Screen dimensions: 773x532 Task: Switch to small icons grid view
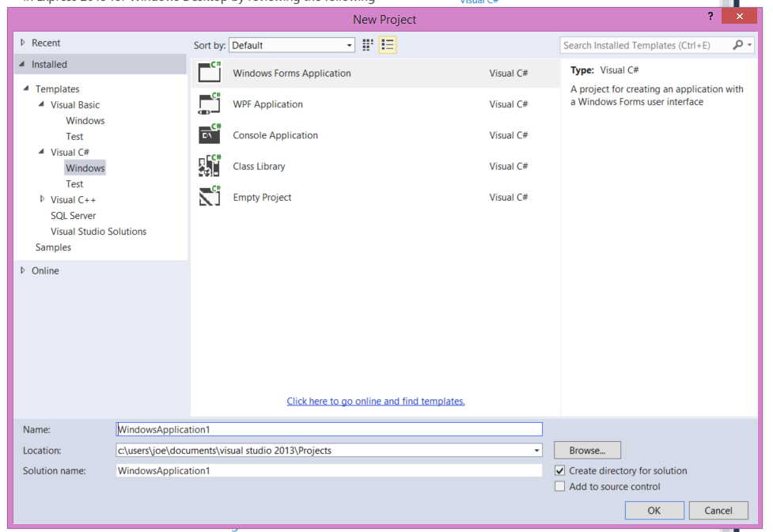[368, 45]
